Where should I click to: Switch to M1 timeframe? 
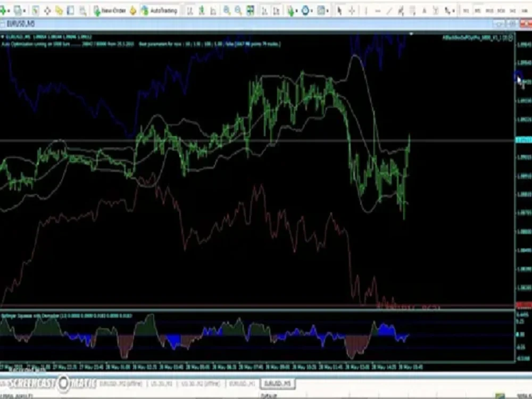(466, 11)
